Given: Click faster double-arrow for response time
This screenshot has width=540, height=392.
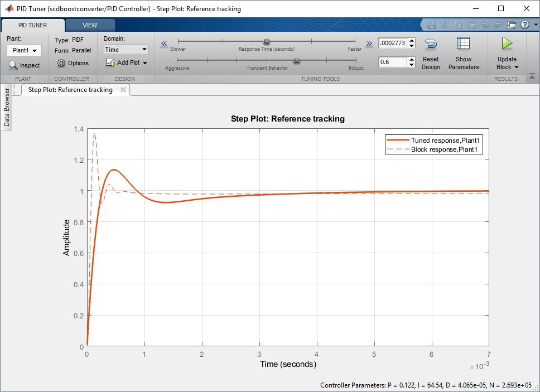Looking at the screenshot, I should click(369, 43).
